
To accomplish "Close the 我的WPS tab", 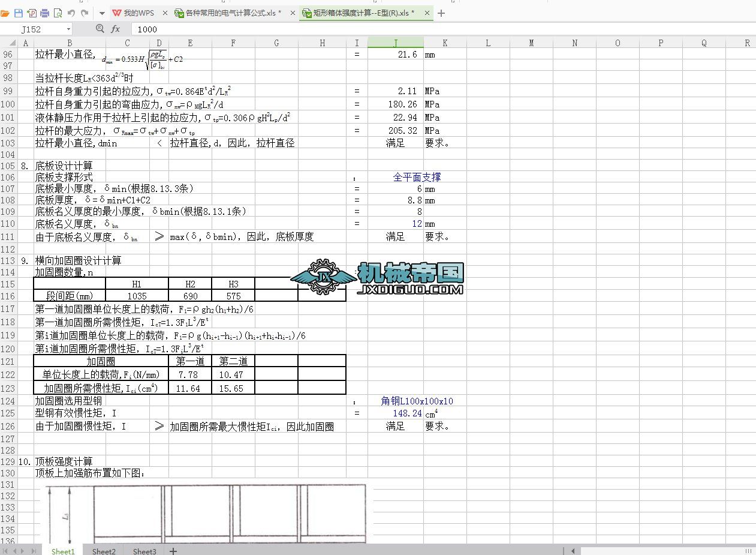I will [166, 13].
